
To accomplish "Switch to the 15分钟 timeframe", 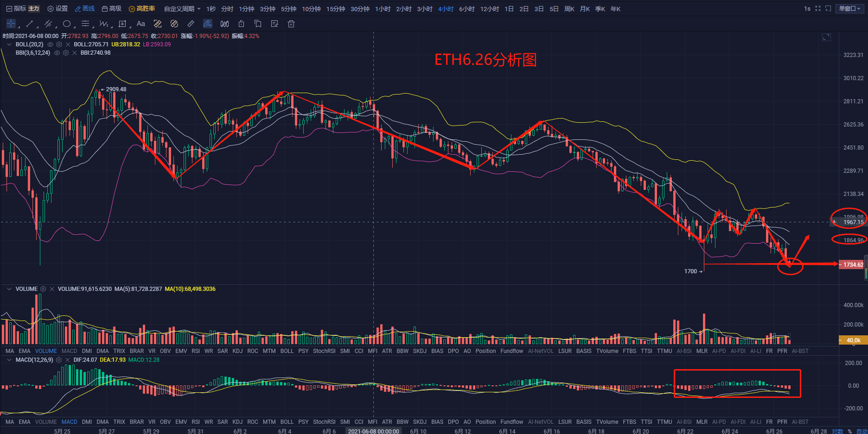I will click(x=336, y=9).
